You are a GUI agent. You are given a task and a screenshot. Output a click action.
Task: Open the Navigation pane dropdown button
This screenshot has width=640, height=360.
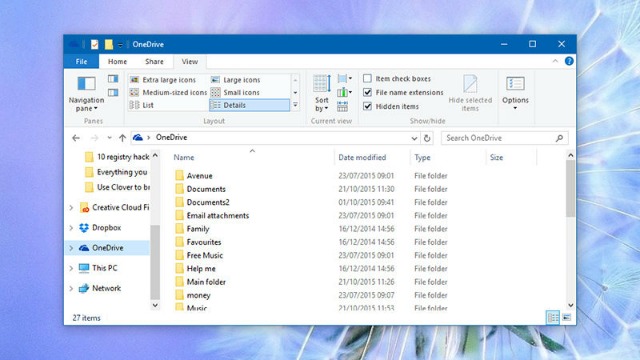click(86, 94)
